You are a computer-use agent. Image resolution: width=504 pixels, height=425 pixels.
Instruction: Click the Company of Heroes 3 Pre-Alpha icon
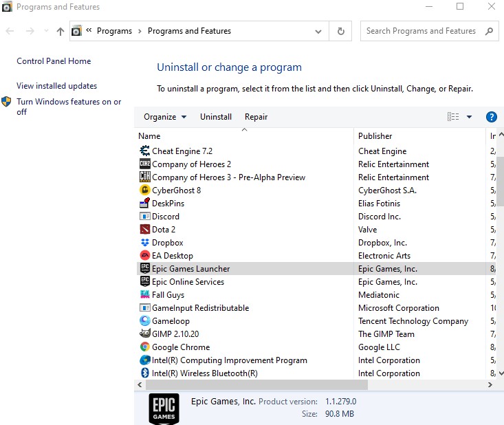point(144,177)
